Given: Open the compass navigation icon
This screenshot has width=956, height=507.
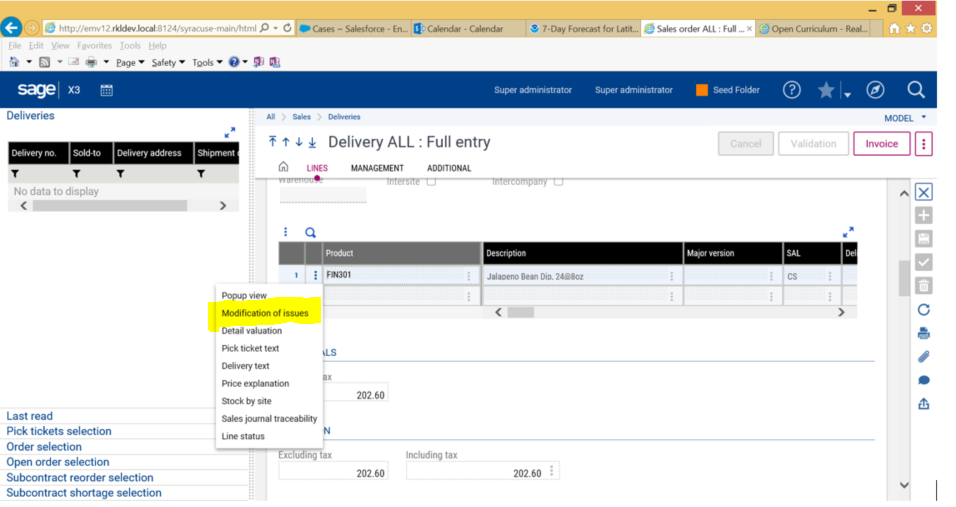Looking at the screenshot, I should (875, 90).
